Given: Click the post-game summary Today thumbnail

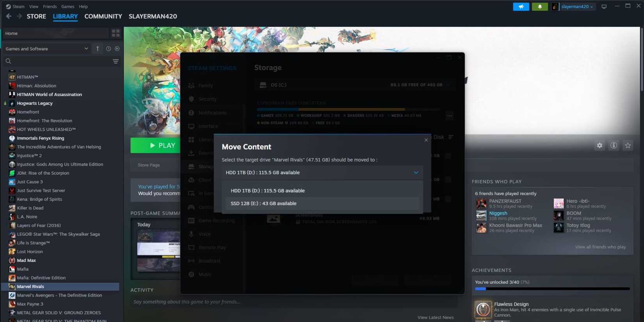Looking at the screenshot, I should 158,251.
